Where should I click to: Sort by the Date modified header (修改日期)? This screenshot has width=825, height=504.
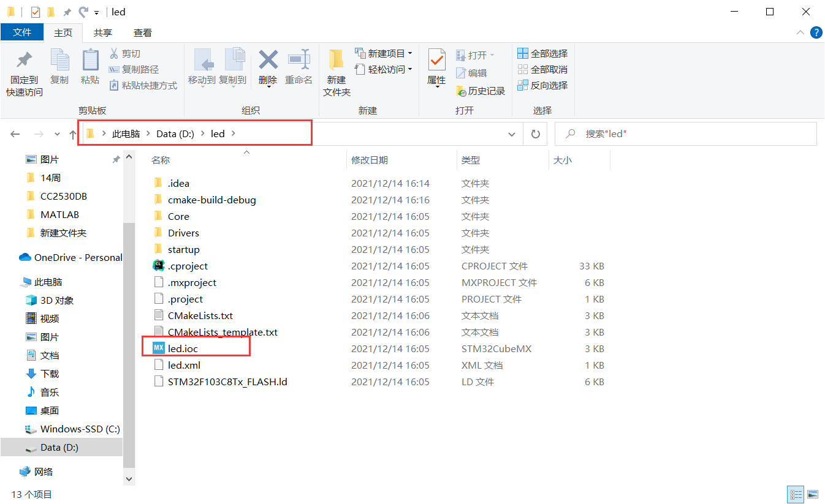click(370, 160)
